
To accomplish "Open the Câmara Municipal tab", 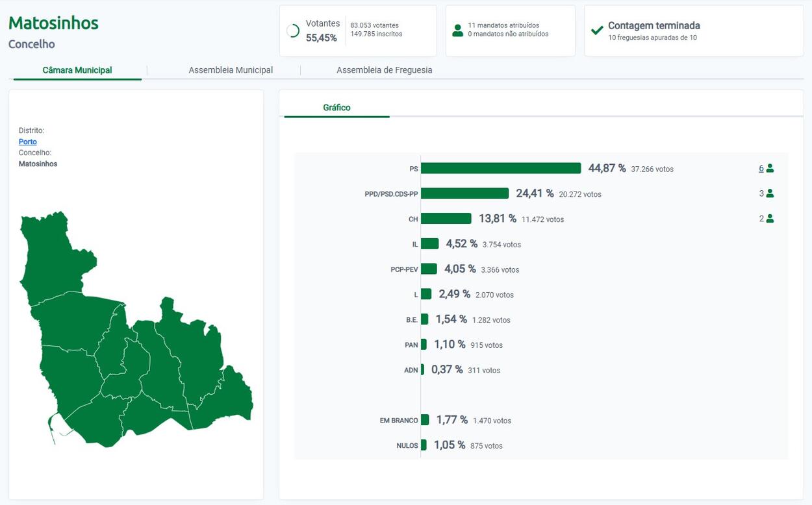I will pos(77,70).
